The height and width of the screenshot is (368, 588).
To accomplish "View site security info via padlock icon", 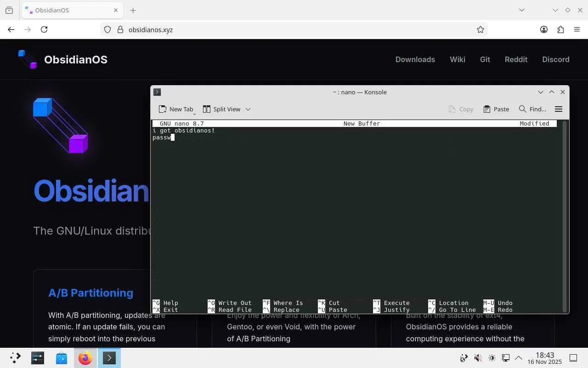I will coord(120,29).
